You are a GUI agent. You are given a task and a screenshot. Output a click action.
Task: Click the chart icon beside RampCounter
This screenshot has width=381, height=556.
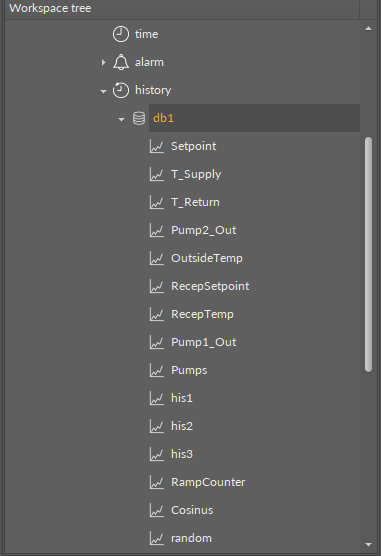(x=156, y=482)
